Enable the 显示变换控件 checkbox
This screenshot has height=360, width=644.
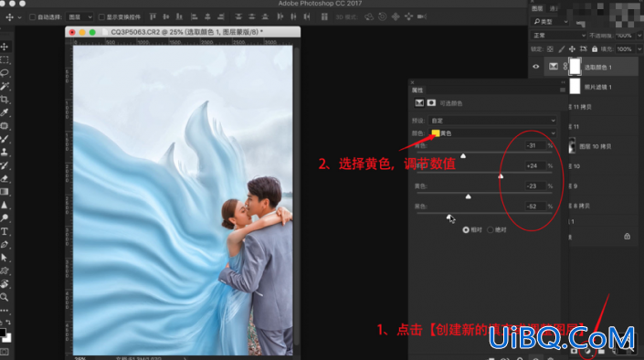pos(101,16)
